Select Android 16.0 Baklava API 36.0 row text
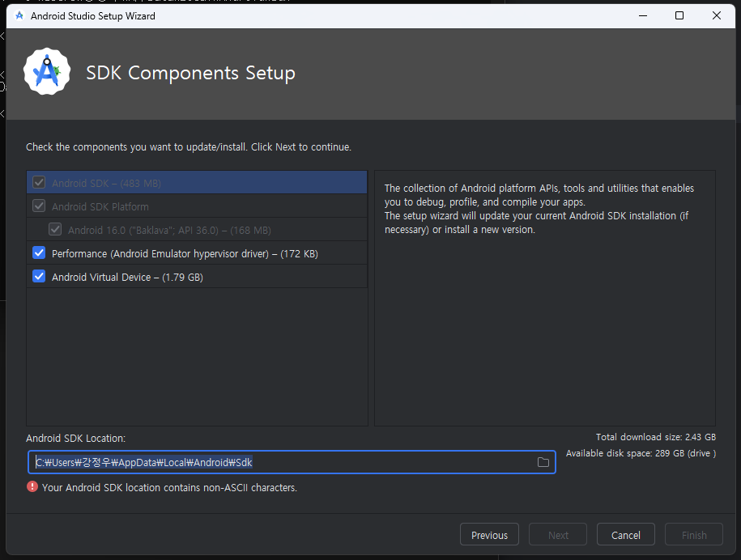 pyautogui.click(x=169, y=231)
